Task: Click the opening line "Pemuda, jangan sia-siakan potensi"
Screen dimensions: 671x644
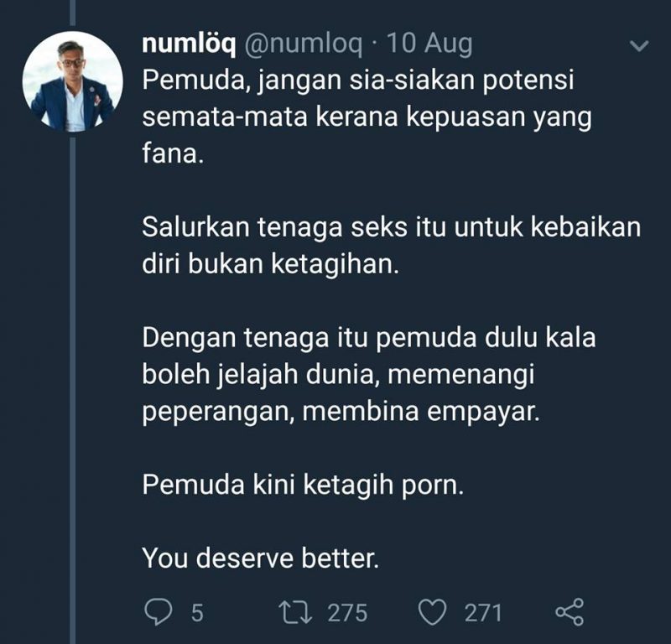Action: pos(358,80)
